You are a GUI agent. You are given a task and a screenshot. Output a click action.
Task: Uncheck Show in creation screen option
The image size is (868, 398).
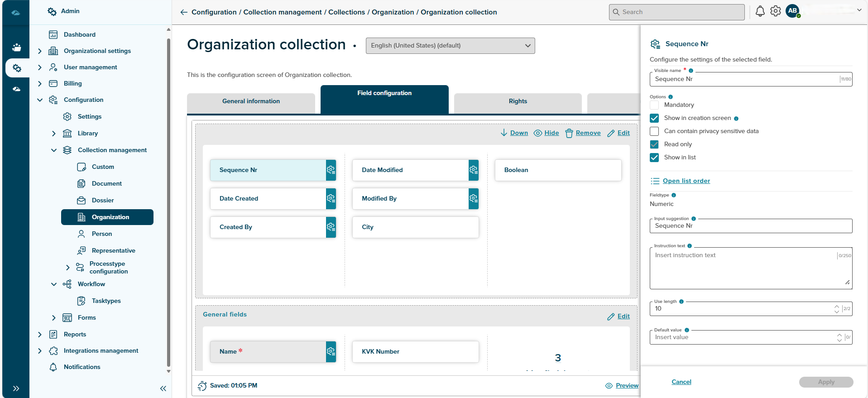tap(654, 118)
